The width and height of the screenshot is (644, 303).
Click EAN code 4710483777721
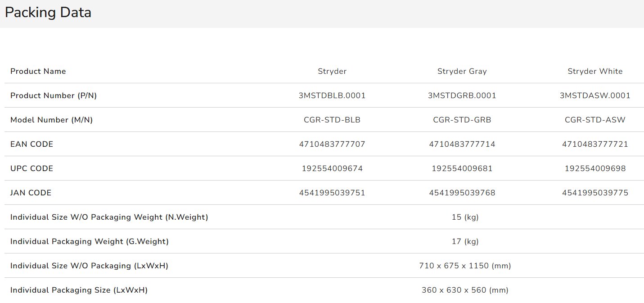click(x=595, y=144)
